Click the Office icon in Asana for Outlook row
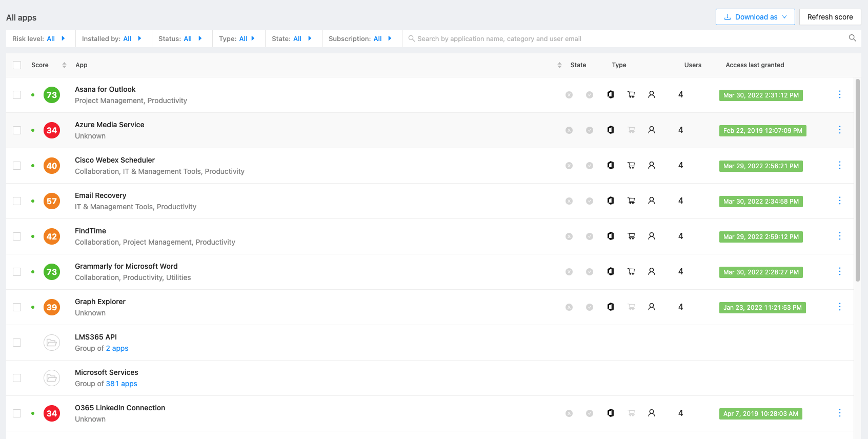868x439 pixels. pyautogui.click(x=610, y=95)
